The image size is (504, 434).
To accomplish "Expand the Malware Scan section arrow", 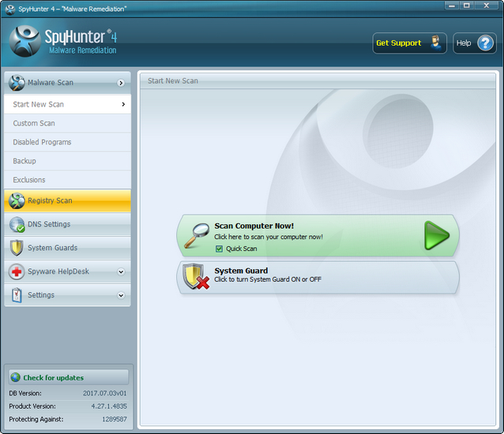I will point(121,83).
